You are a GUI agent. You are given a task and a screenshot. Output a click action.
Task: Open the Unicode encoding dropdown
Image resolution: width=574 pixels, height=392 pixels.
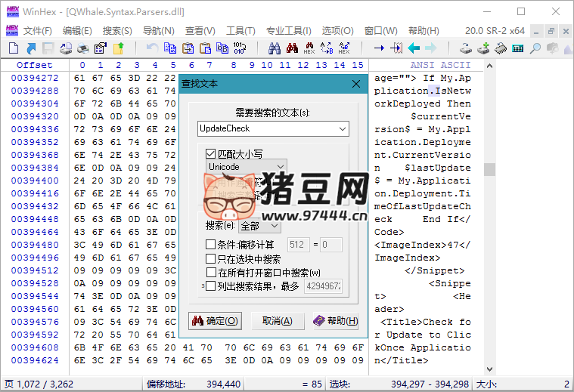click(247, 167)
